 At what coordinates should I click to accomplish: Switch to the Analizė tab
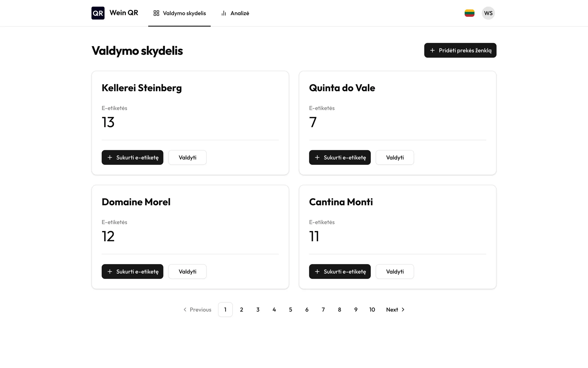tap(235, 13)
